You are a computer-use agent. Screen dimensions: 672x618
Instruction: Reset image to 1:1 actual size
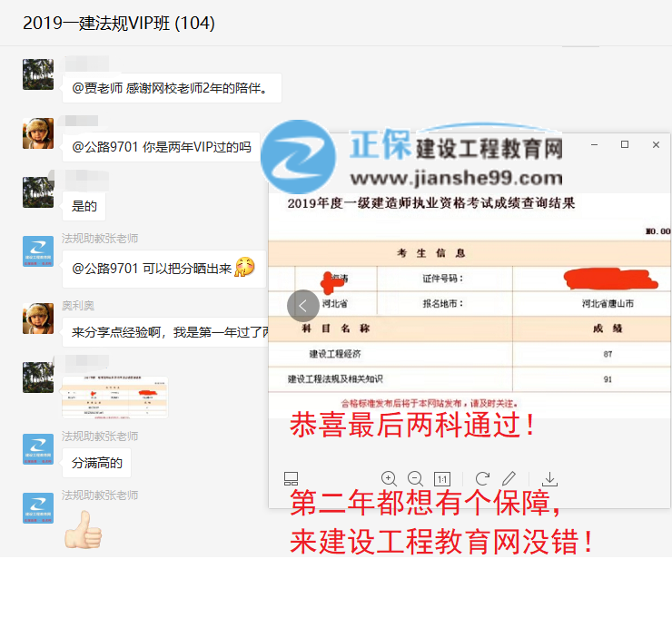tap(442, 479)
